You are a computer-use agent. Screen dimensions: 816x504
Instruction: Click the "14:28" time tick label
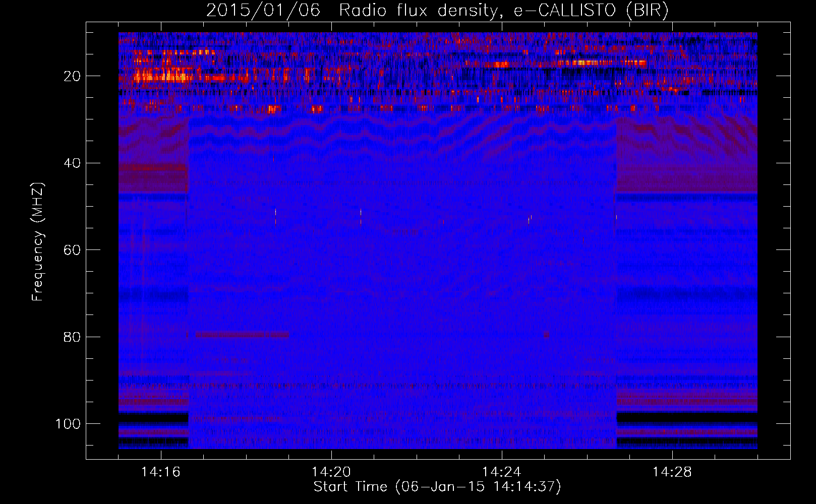tap(672, 472)
